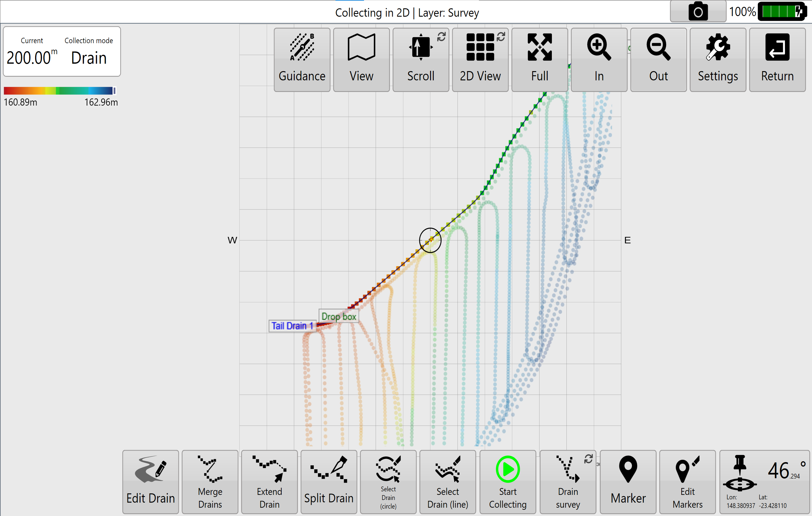Open the Edit Drain tool
The width and height of the screenshot is (812, 516).
point(150,481)
